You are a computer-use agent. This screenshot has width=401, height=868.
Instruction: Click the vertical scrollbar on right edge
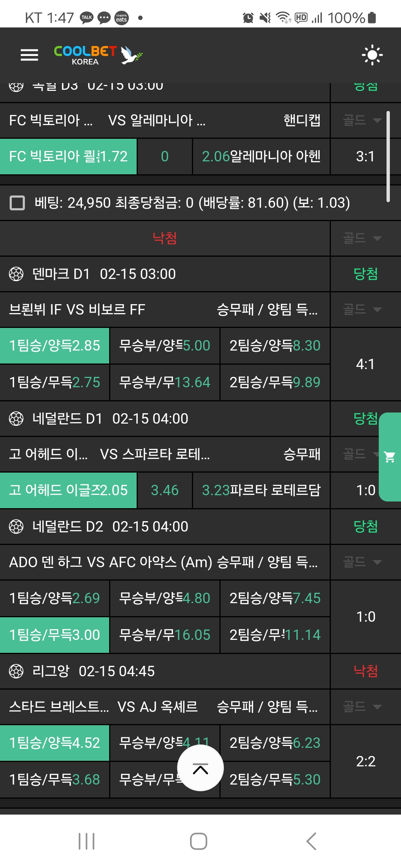tap(388, 156)
